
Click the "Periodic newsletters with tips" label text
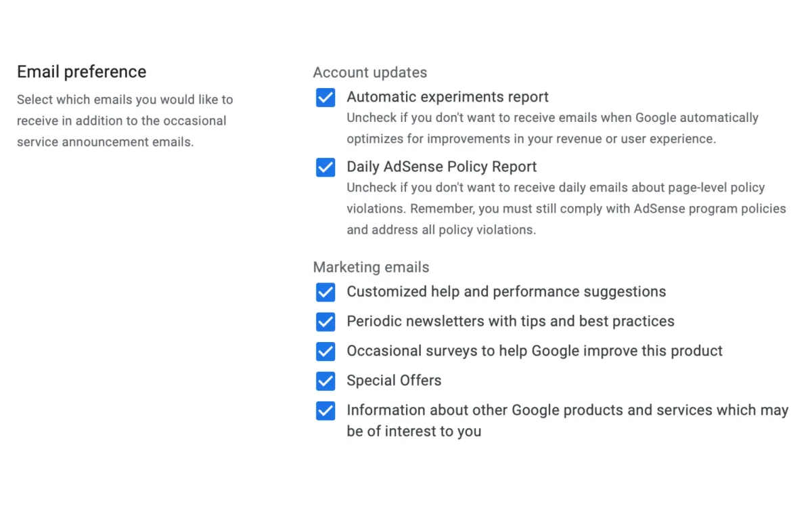(510, 321)
